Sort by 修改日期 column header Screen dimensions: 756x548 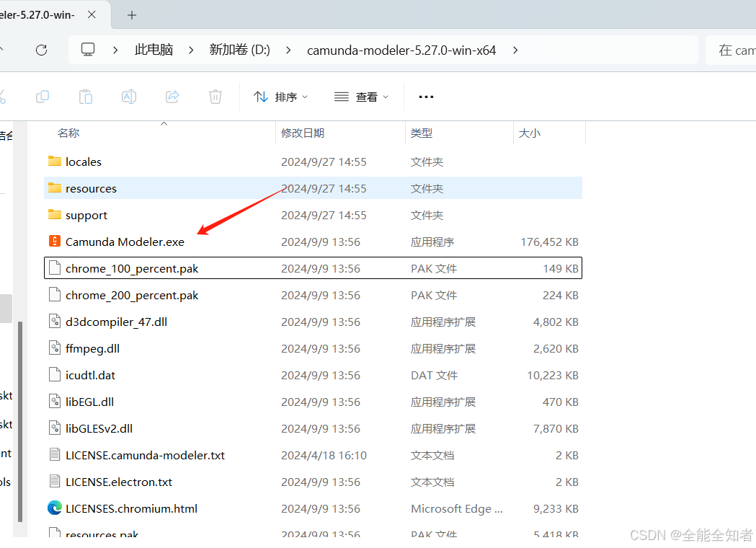[302, 133]
